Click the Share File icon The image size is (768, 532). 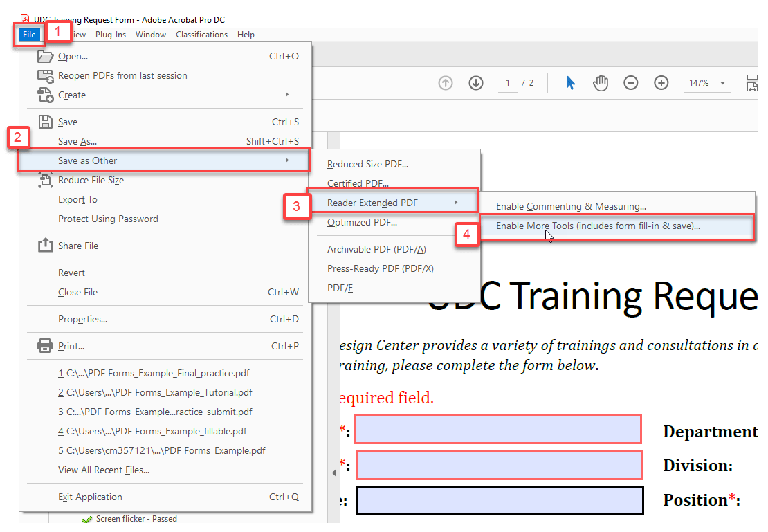(x=44, y=246)
